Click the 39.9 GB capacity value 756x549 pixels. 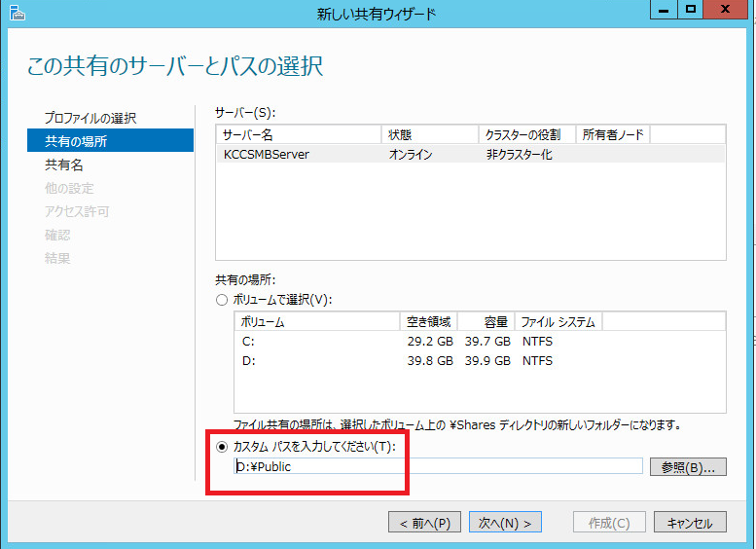tap(487, 360)
